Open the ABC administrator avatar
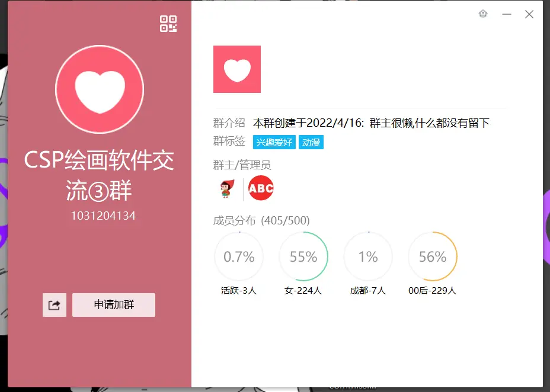 [x=261, y=188]
